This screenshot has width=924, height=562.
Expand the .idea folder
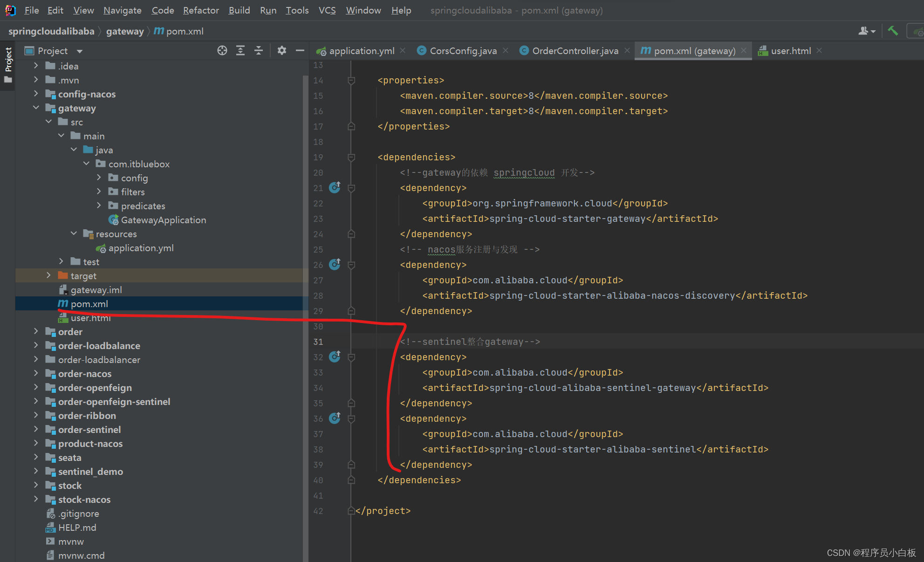coord(36,66)
